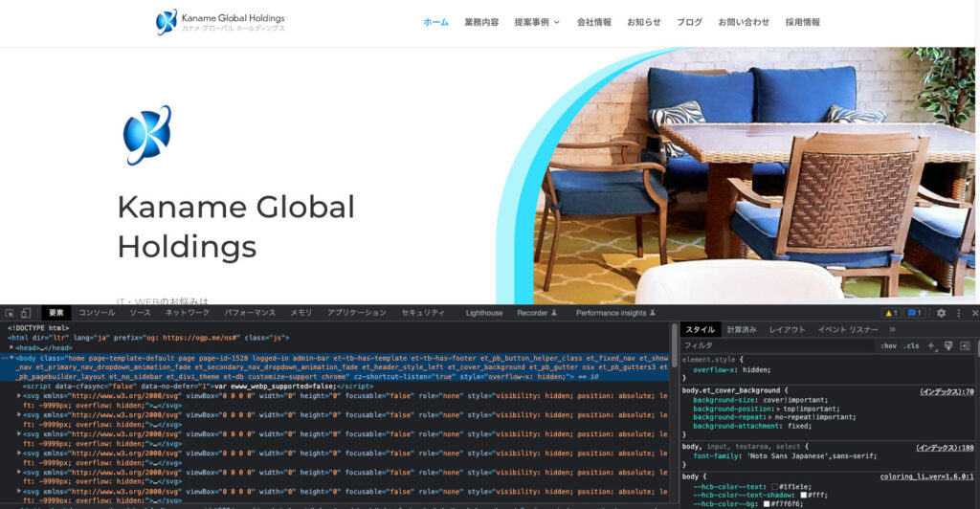Open the 提案事例 dropdown menu
Image resolution: width=980 pixels, height=509 pixels.
[x=536, y=22]
